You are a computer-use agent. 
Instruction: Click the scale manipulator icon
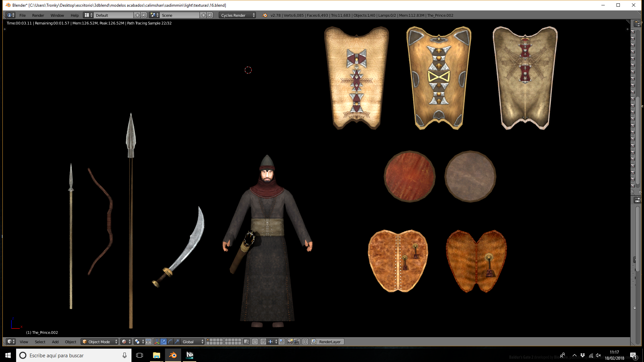pos(177,342)
